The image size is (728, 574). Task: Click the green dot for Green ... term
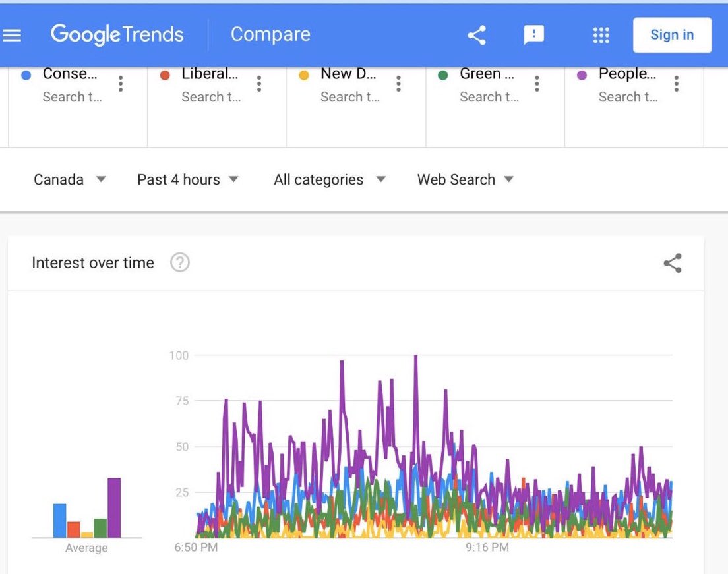click(443, 75)
